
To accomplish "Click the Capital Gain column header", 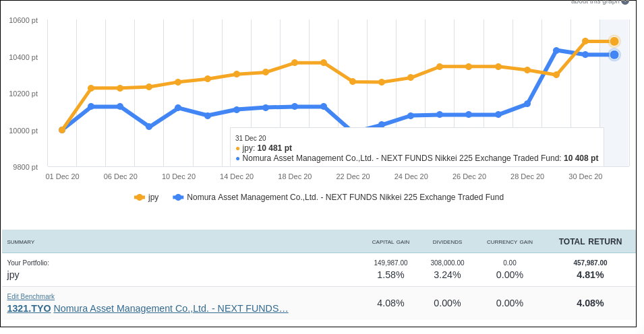I will click(390, 242).
